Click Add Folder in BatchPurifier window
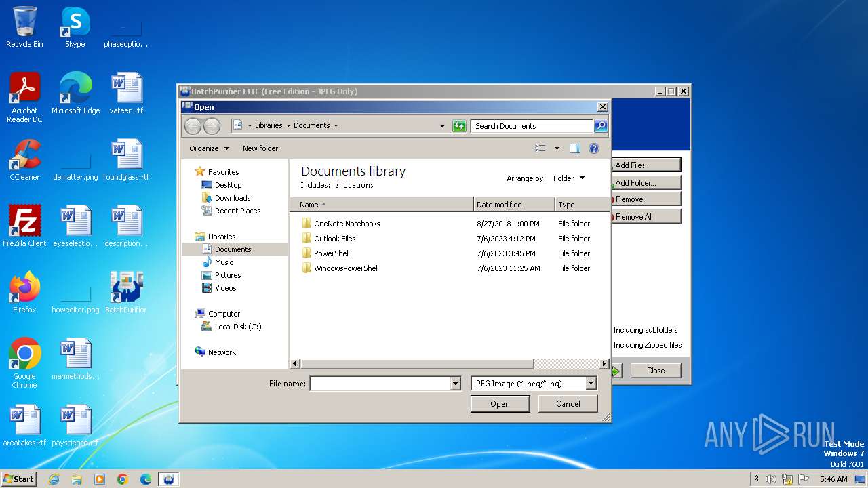The image size is (868, 488). point(646,183)
